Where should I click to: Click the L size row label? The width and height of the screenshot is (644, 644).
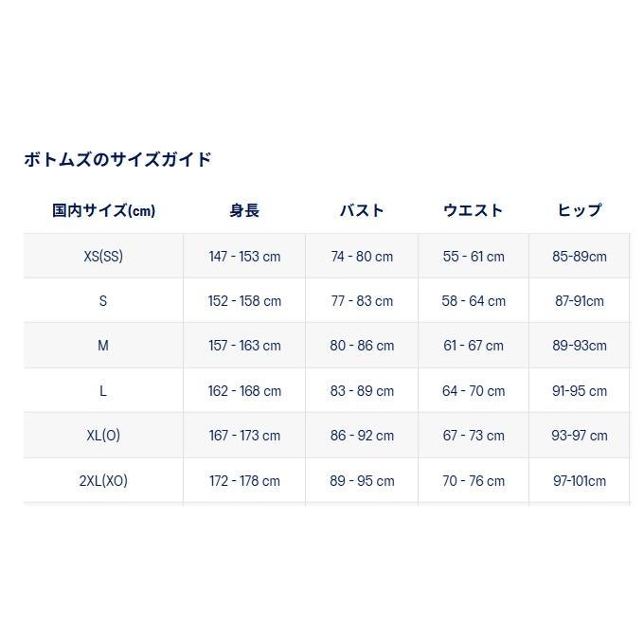(103, 391)
